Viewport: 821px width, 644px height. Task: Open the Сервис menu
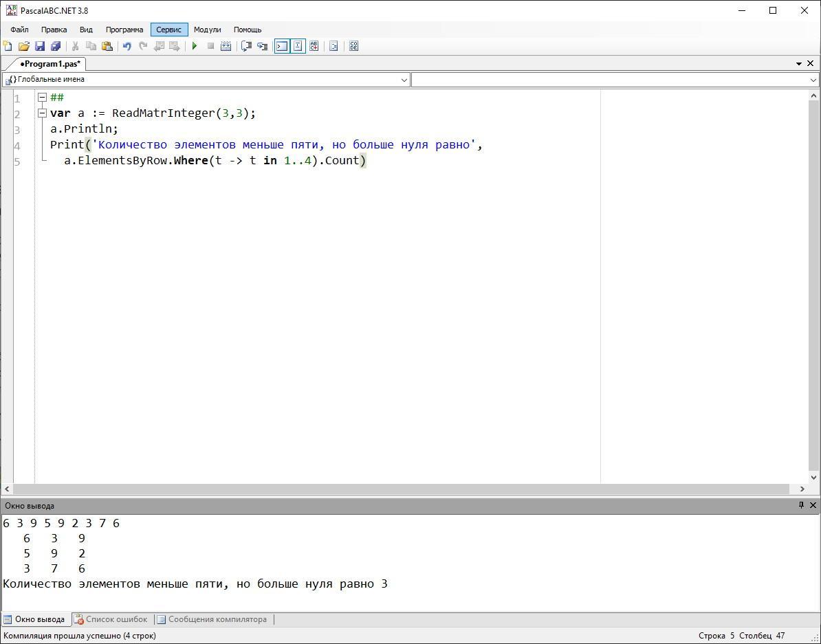(x=168, y=30)
